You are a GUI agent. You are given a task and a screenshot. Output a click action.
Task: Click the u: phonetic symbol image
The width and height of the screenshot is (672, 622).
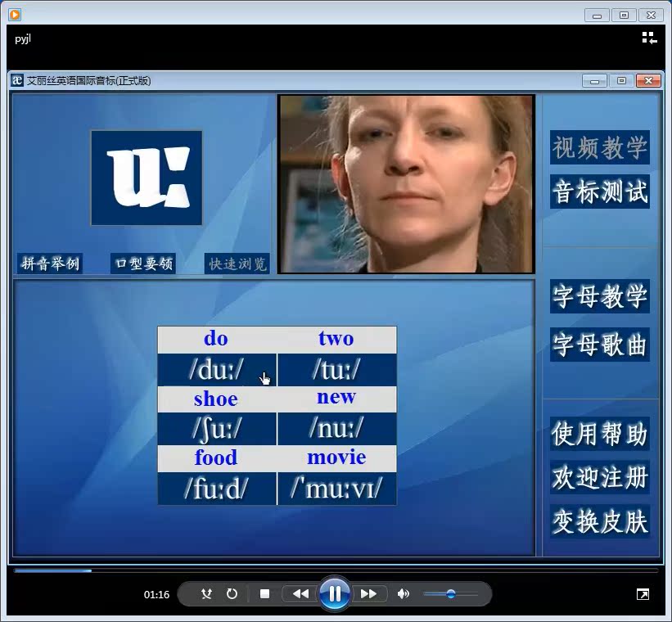147,178
